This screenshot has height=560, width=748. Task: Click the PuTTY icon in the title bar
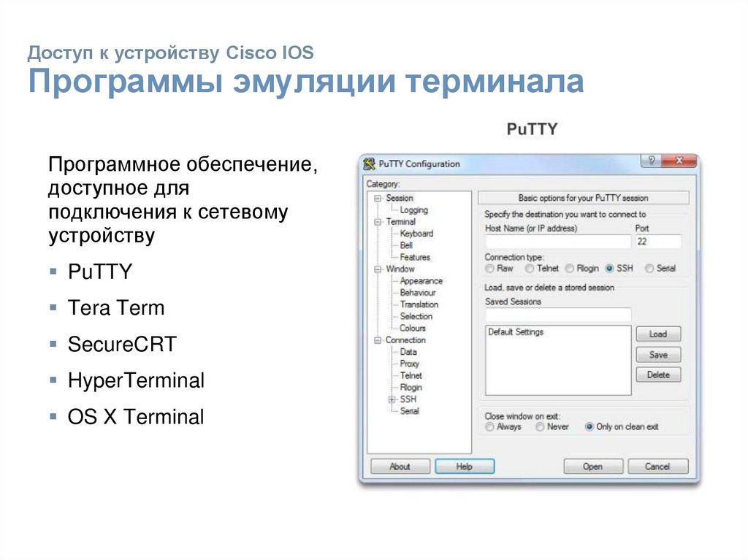point(369,164)
